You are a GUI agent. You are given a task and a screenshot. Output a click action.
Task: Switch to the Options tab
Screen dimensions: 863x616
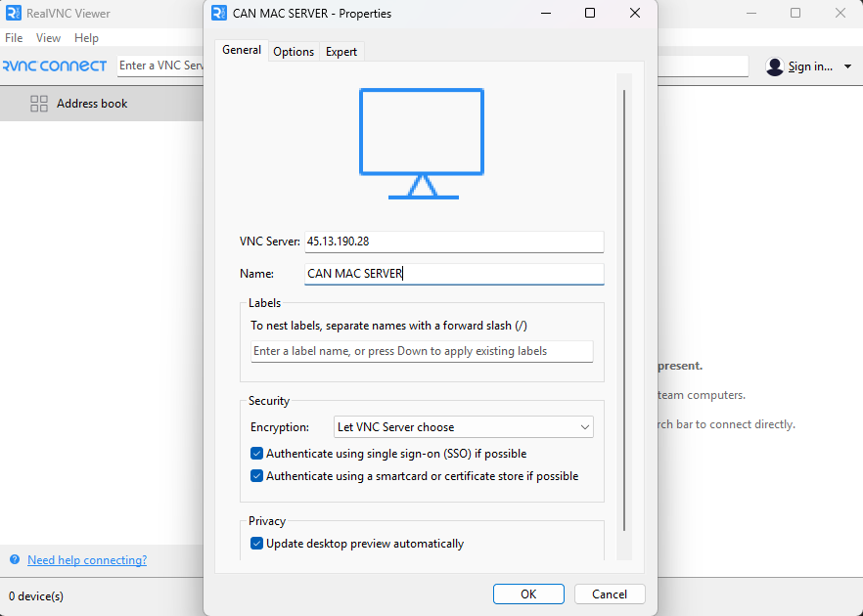click(294, 52)
